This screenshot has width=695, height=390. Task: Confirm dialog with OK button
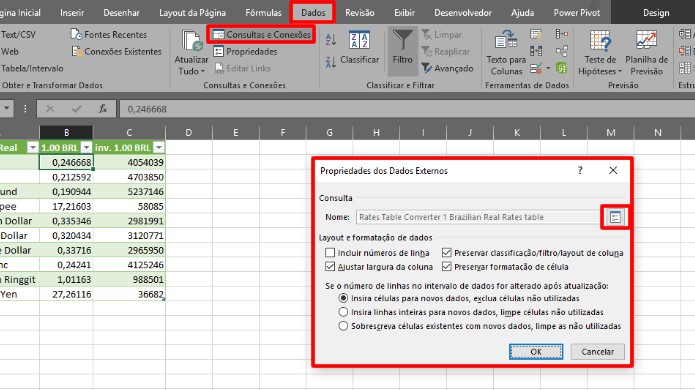pos(536,351)
